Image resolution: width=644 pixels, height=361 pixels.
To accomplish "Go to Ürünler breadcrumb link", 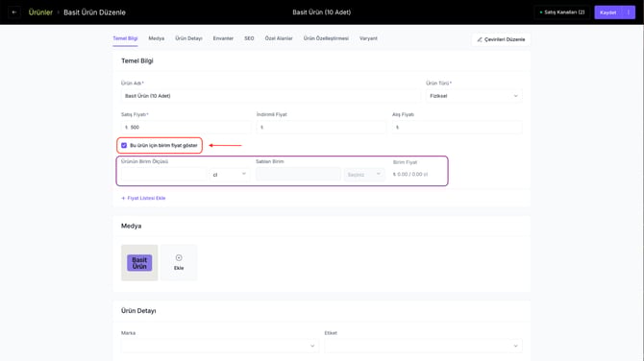I will (x=40, y=12).
